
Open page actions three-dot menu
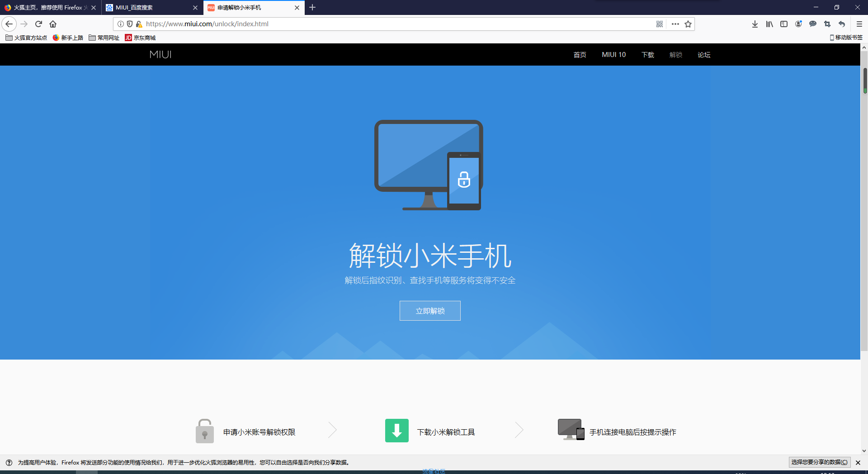(x=675, y=24)
